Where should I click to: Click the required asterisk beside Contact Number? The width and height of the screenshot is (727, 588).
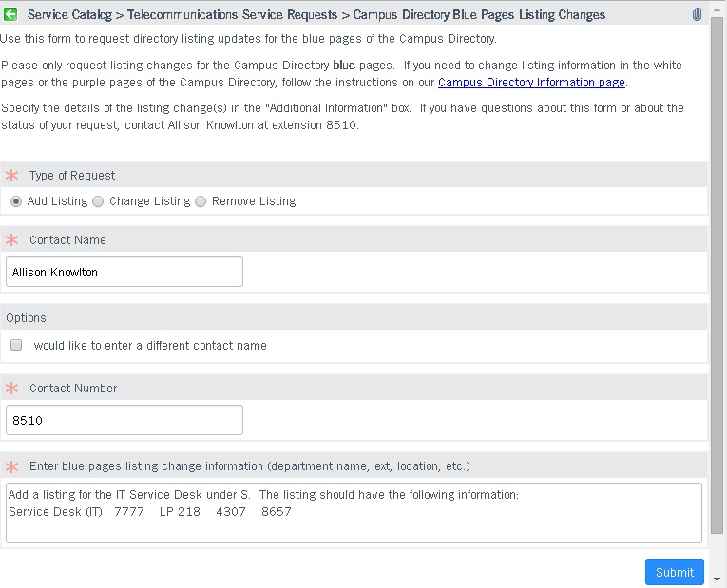point(13,389)
